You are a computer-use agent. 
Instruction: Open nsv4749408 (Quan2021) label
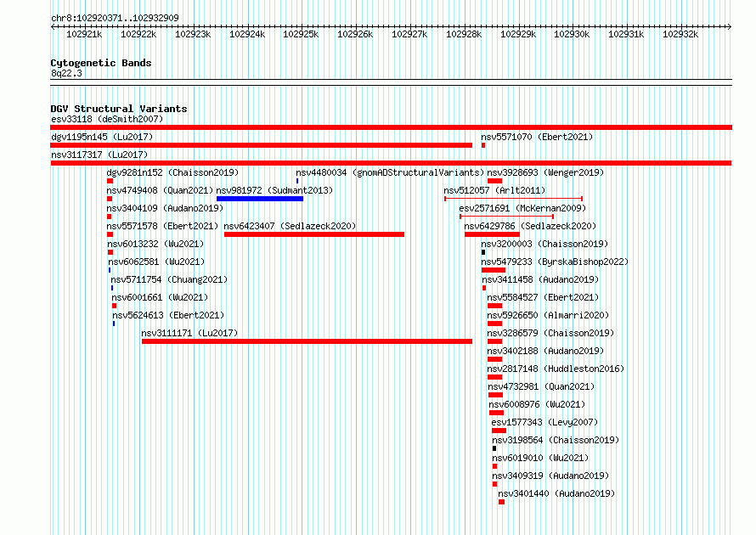click(160, 190)
